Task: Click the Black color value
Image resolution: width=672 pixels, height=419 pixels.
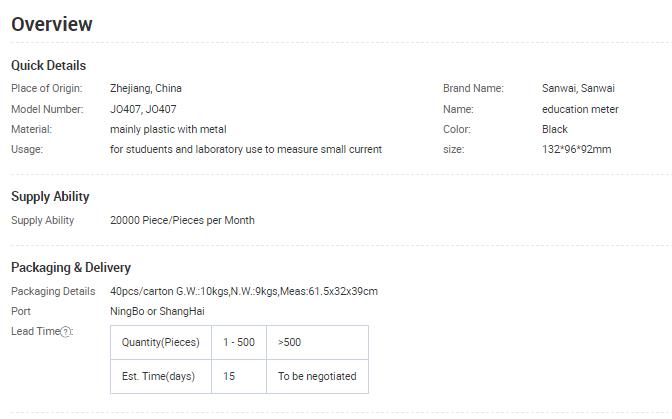Action: click(555, 129)
